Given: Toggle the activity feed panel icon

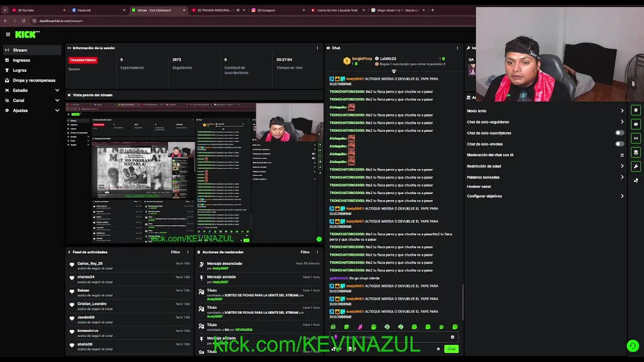Looking at the screenshot, I should click(636, 110).
